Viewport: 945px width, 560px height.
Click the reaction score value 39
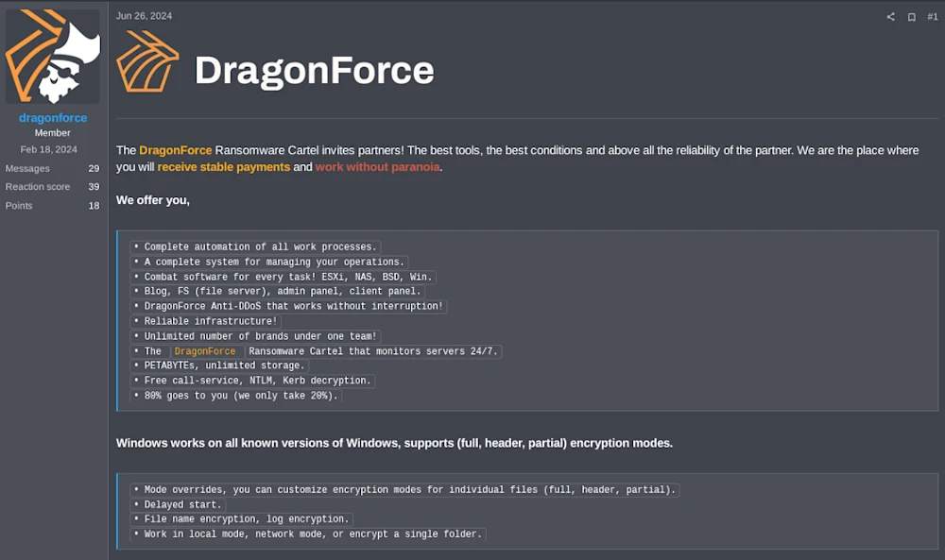[94, 187]
